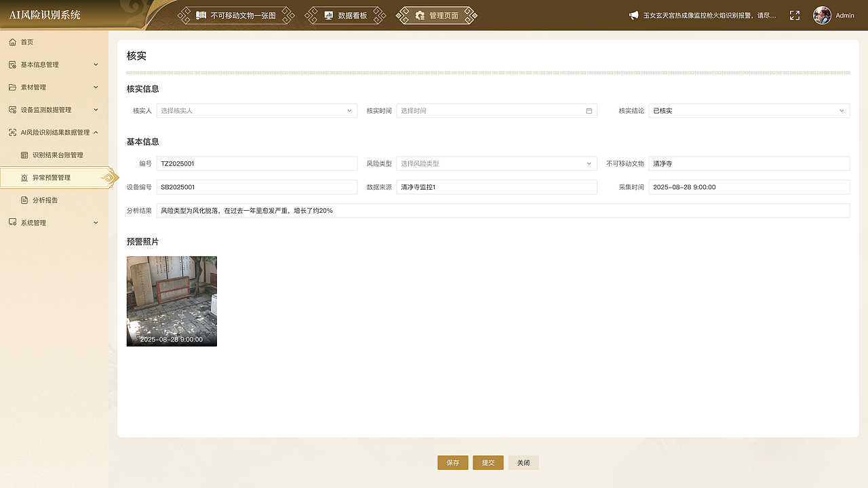The height and width of the screenshot is (488, 868).
Task: Expand the 素材管理 menu chevron
Action: tap(96, 87)
